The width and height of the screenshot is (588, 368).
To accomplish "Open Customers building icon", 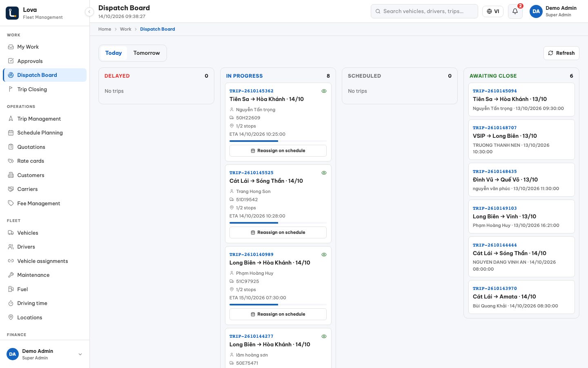I will [11, 175].
